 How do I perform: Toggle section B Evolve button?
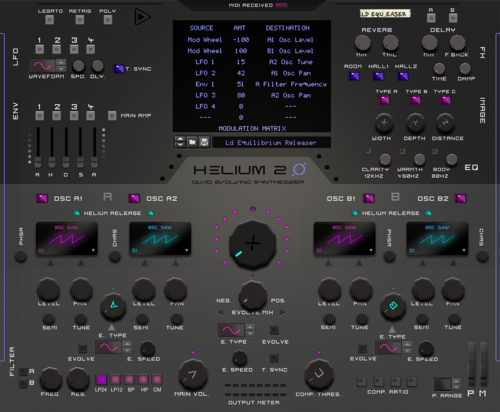point(362,349)
